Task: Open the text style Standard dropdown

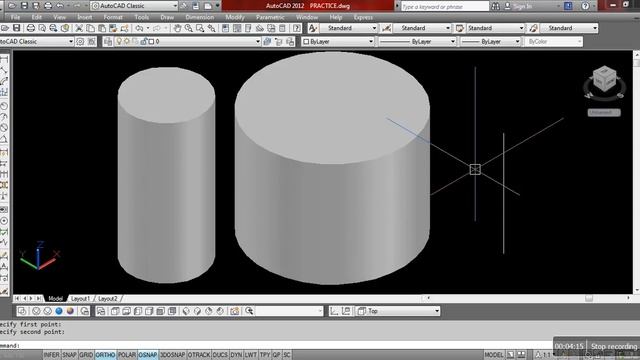Action: point(348,28)
